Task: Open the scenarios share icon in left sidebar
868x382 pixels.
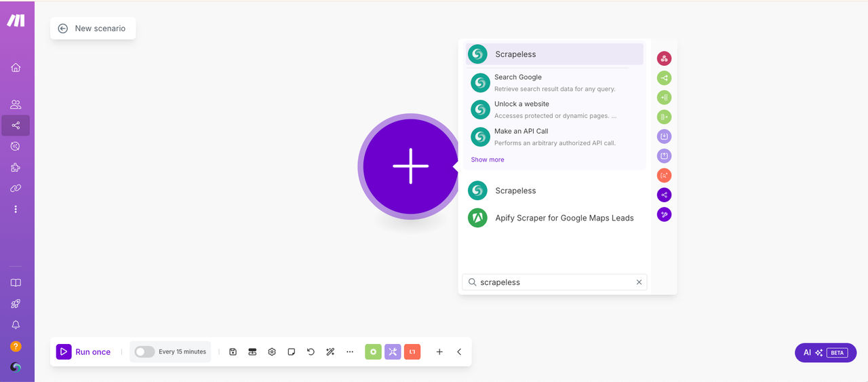Action: coord(16,126)
